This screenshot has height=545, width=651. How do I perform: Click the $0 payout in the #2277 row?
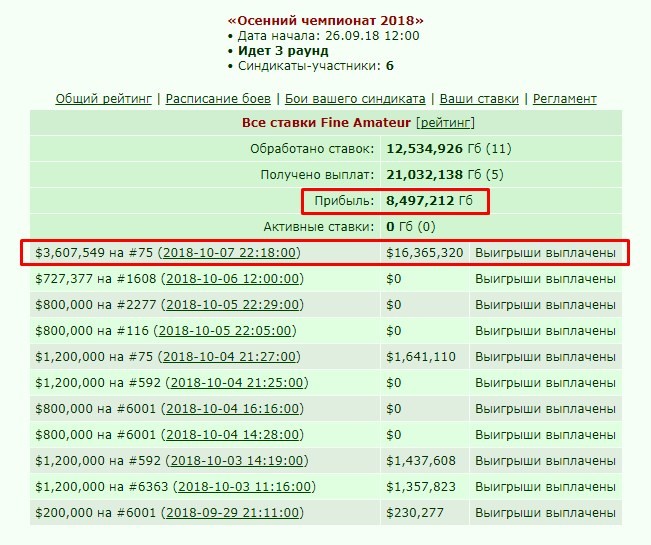(394, 305)
